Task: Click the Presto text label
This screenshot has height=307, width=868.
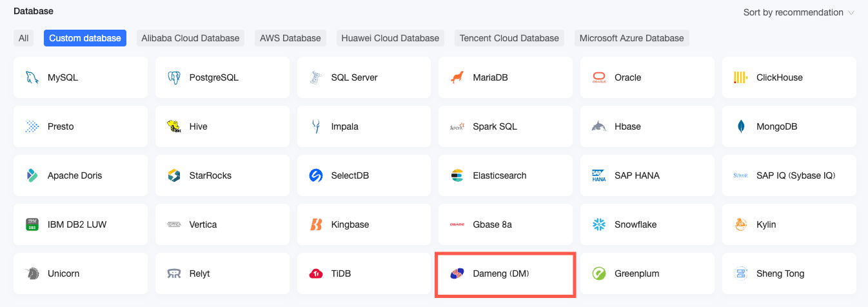Action: coord(61,126)
